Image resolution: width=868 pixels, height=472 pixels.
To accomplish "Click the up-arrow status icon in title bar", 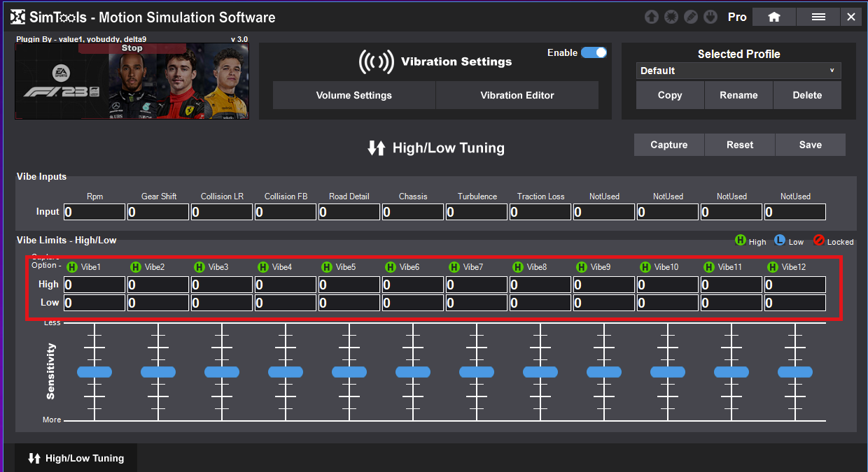I will coord(652,17).
